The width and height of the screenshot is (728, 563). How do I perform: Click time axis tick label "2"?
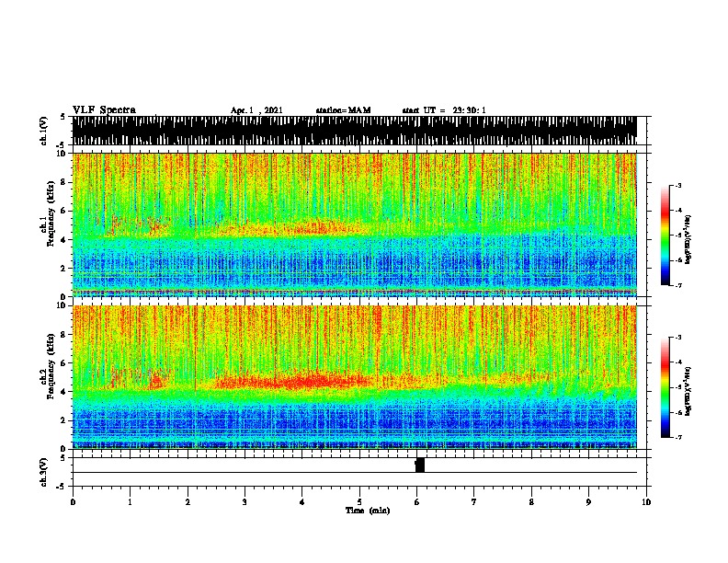coord(188,502)
